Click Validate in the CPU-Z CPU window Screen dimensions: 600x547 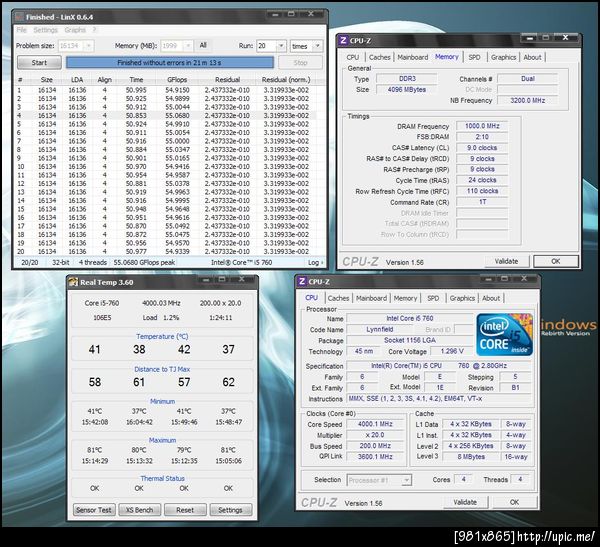pos(465,502)
